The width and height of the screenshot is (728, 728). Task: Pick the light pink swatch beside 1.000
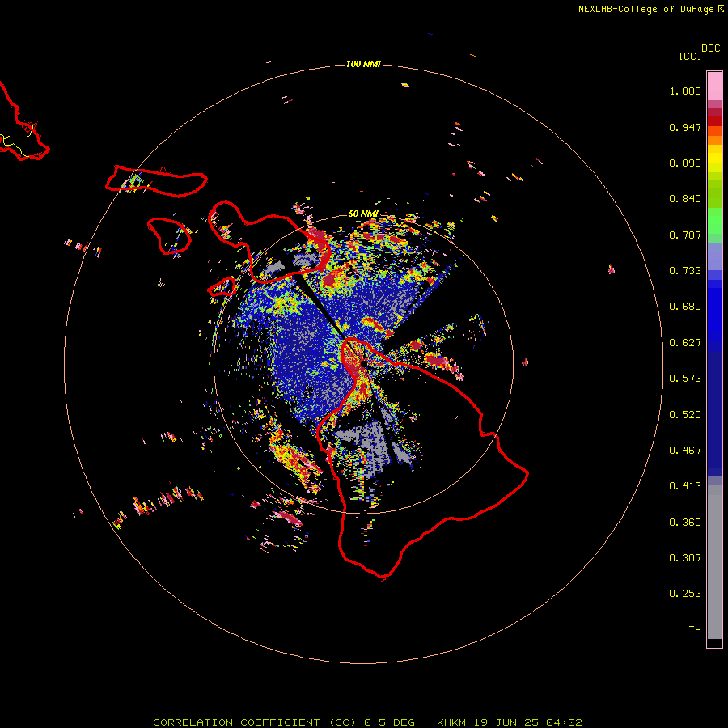714,87
